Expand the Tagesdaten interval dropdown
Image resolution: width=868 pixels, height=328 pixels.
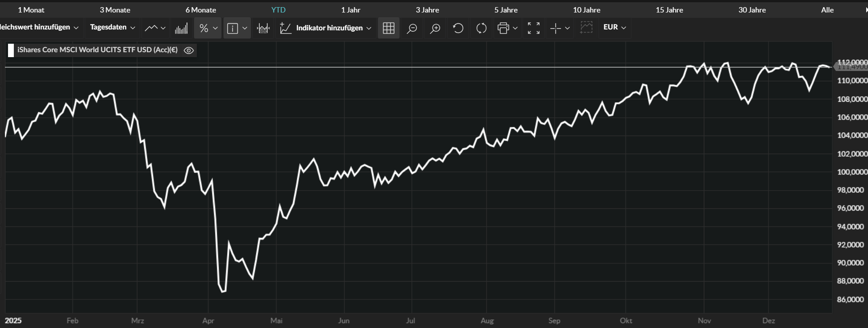tap(112, 27)
